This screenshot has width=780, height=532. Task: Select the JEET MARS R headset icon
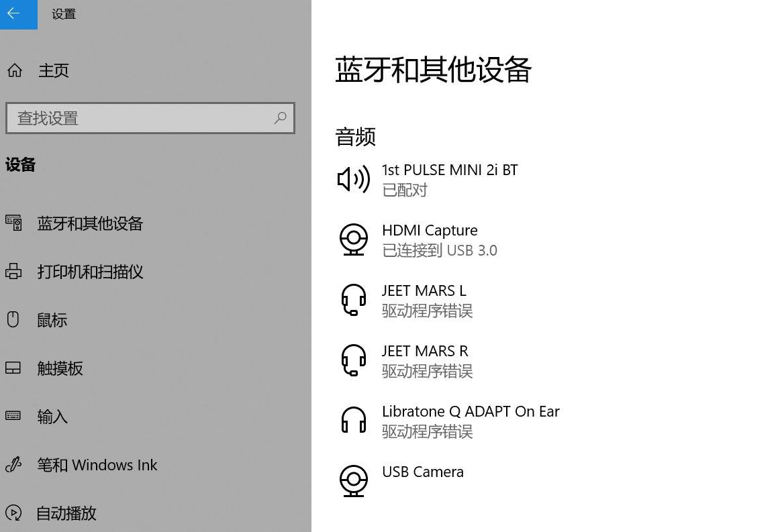[x=354, y=360]
